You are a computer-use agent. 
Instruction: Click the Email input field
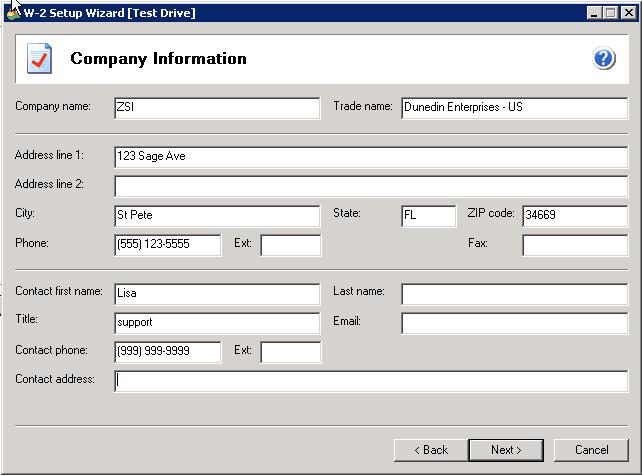click(x=514, y=323)
